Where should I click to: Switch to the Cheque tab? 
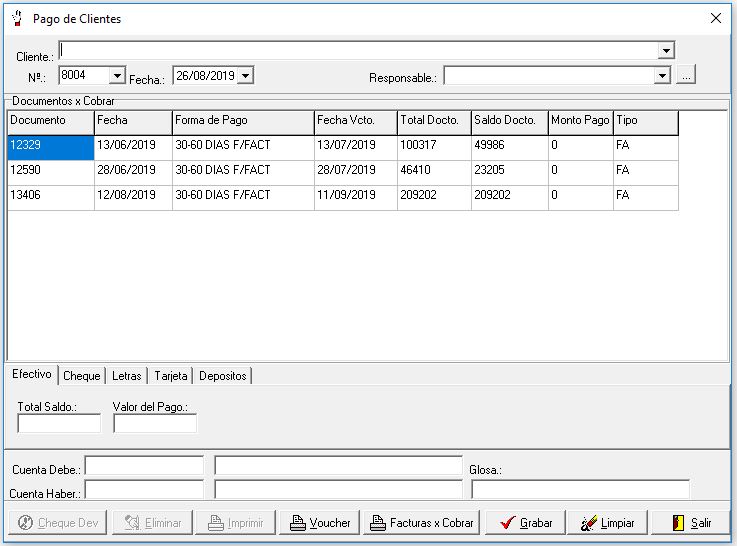point(82,376)
